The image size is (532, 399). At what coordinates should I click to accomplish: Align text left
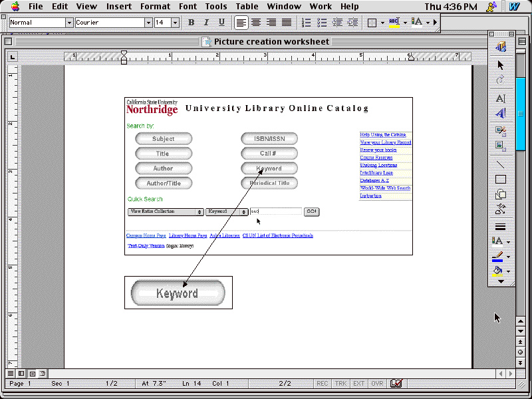[241, 23]
